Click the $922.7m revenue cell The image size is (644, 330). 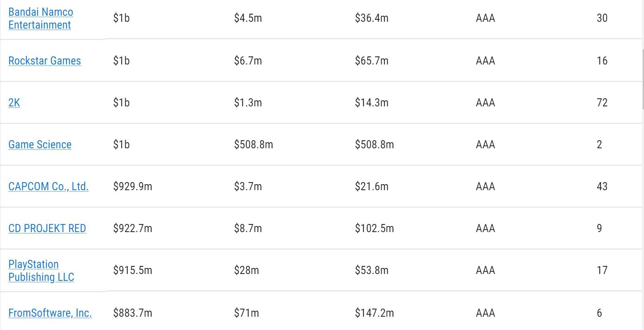pyautogui.click(x=133, y=228)
